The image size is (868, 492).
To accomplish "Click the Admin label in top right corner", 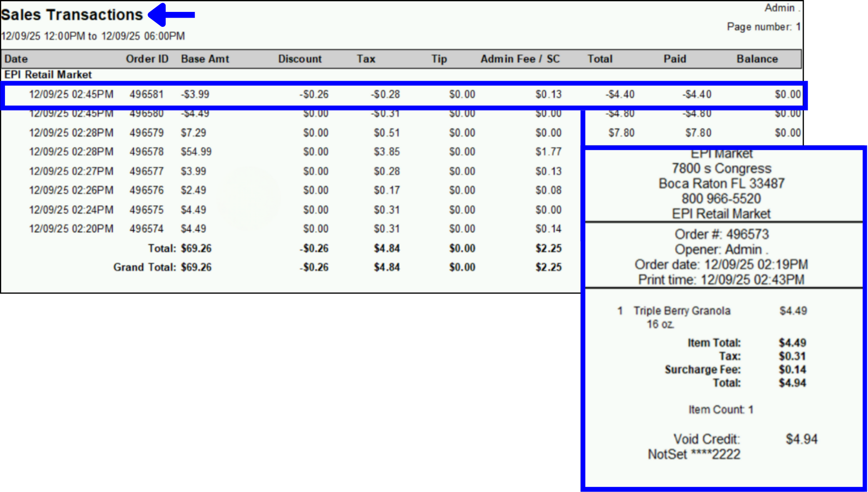I will 780,8.
